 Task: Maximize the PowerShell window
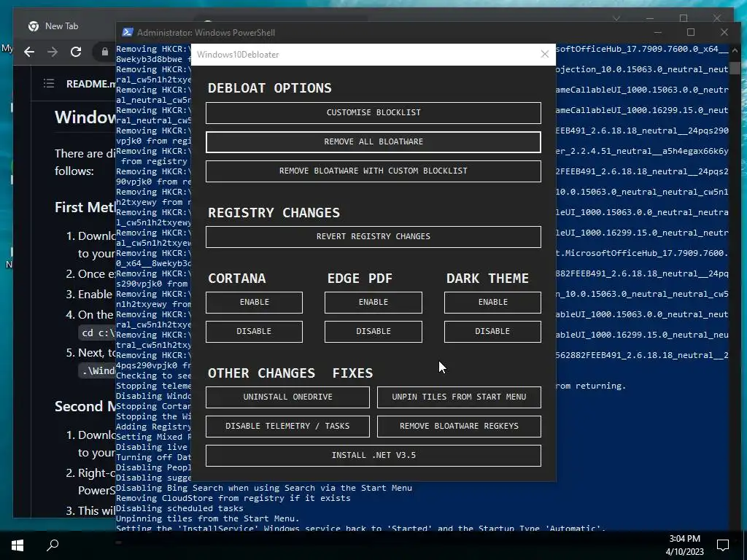pos(691,32)
